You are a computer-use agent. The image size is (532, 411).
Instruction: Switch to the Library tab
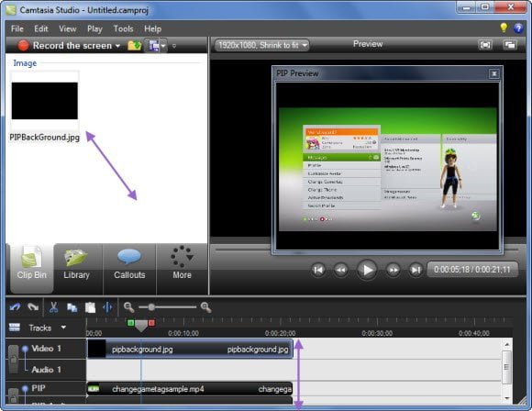coord(77,268)
